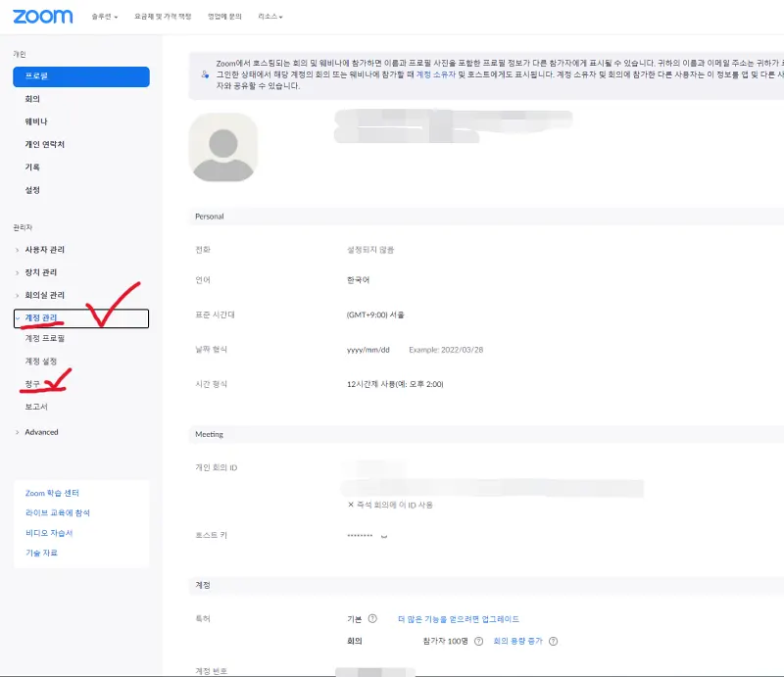Click the masked host key dots

pos(360,536)
